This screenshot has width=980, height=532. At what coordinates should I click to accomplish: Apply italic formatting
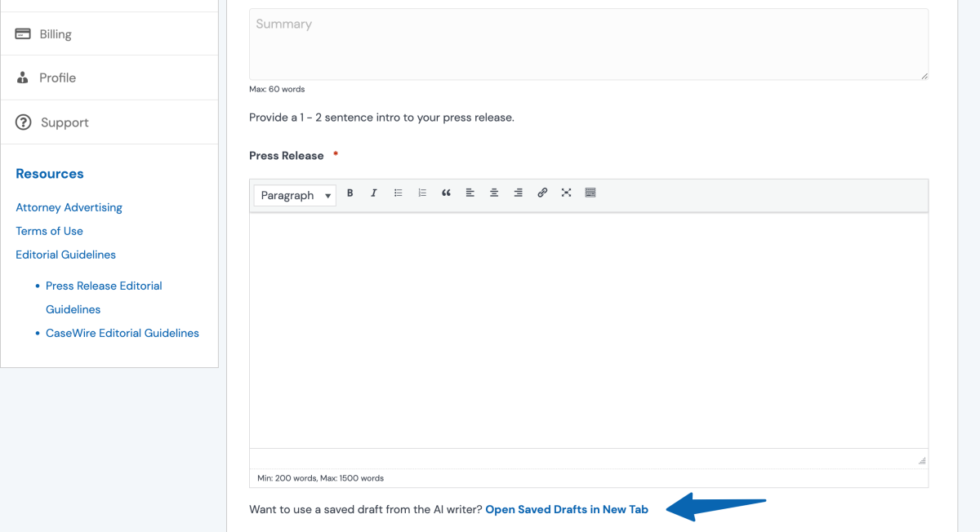coord(374,193)
